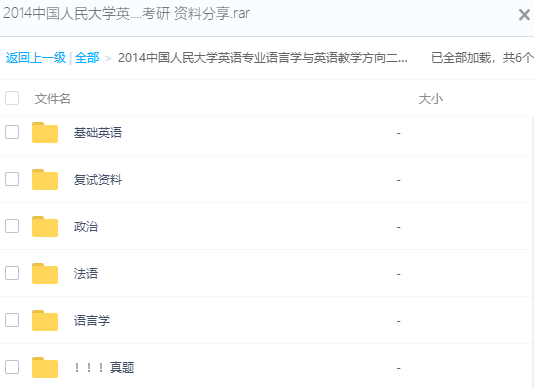Open the 语言学 folder icon
Screen dimensions: 534x389
tap(45, 321)
